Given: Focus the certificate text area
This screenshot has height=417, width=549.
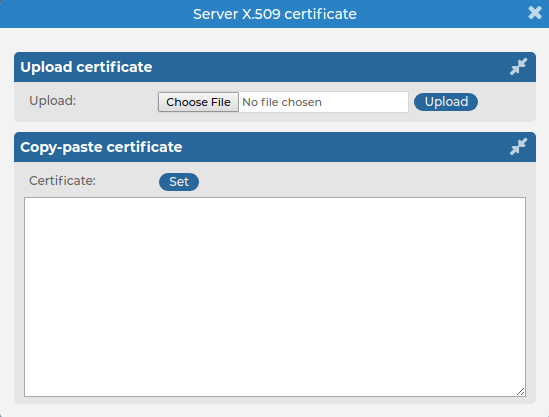Looking at the screenshot, I should pos(275,297).
